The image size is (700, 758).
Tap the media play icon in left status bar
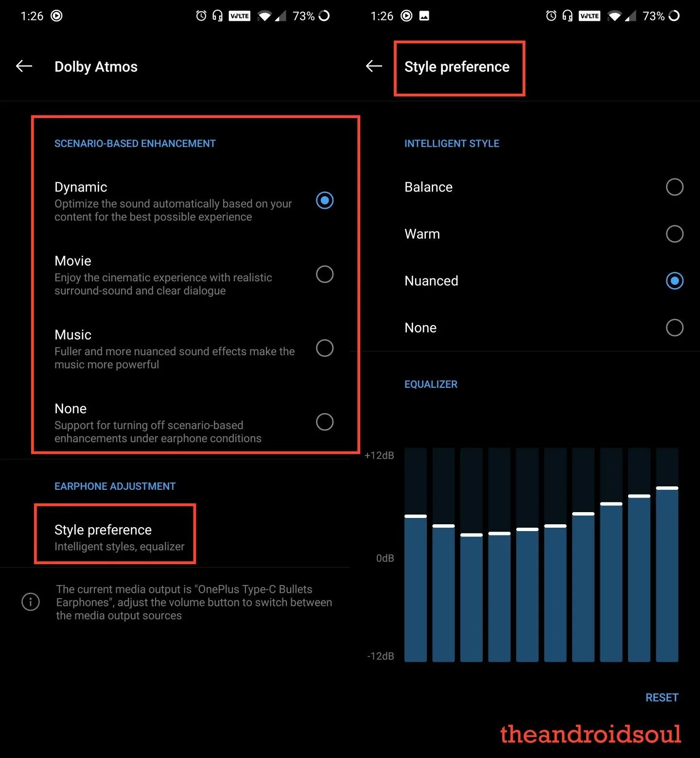tap(56, 16)
